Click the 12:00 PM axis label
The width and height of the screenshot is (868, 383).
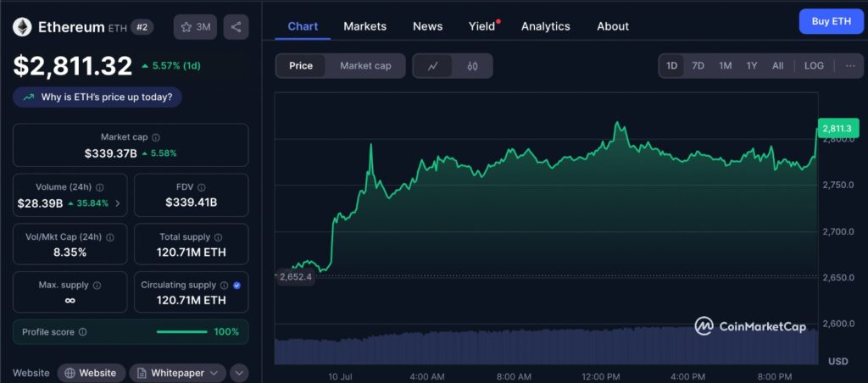click(x=603, y=377)
